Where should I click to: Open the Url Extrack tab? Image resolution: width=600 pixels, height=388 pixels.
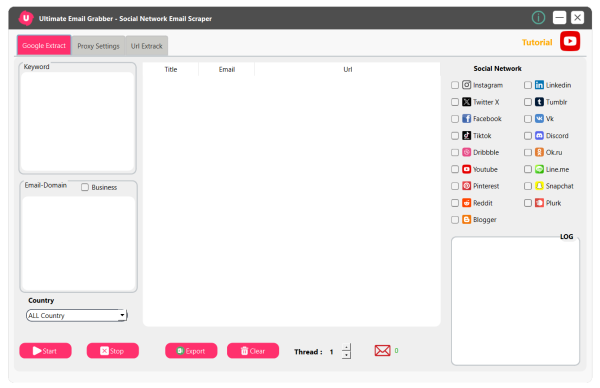tap(147, 46)
